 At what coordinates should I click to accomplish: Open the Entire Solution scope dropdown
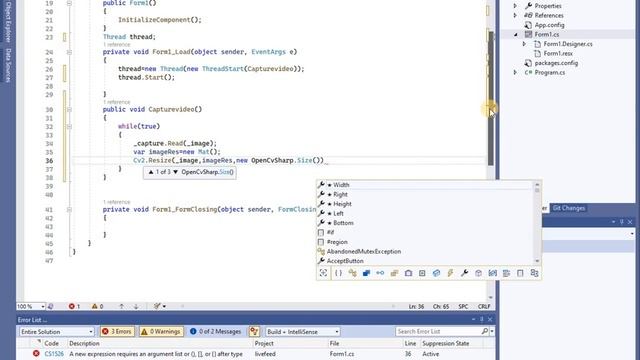click(57, 331)
